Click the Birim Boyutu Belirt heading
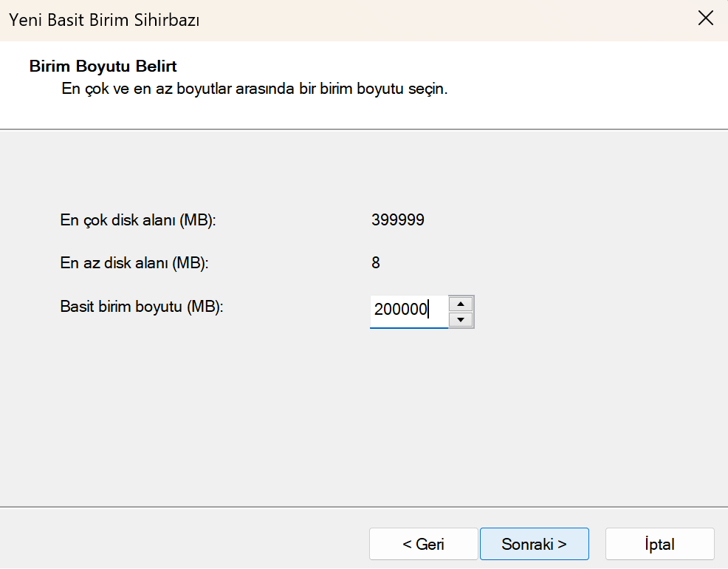The height and width of the screenshot is (569, 728). tap(103, 67)
